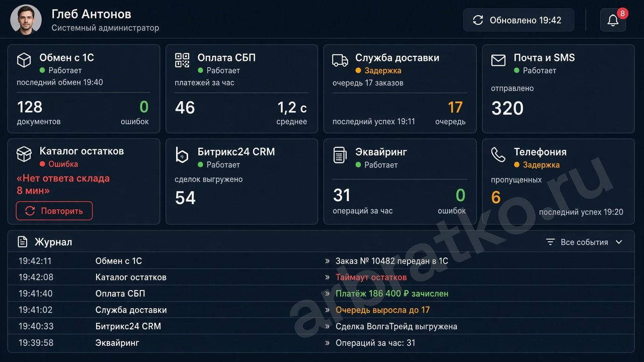Open the Все события filter dropdown
This screenshot has width=644, height=362.
[585, 242]
